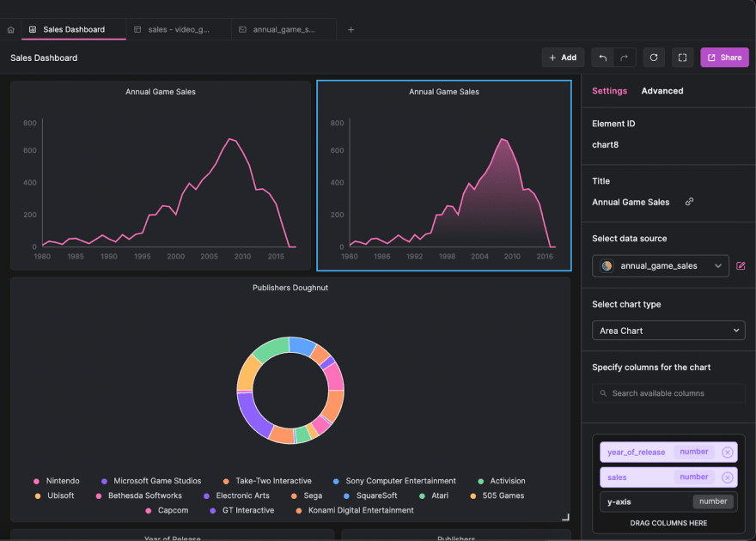Image resolution: width=756 pixels, height=541 pixels.
Task: Toggle Take-Two Interactive legend entry
Action: [x=267, y=481]
